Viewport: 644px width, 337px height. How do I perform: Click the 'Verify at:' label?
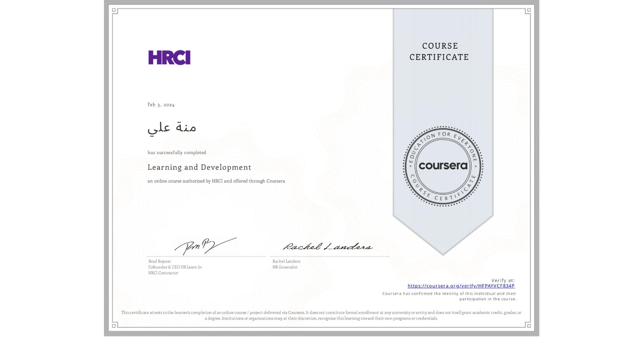coord(503,280)
